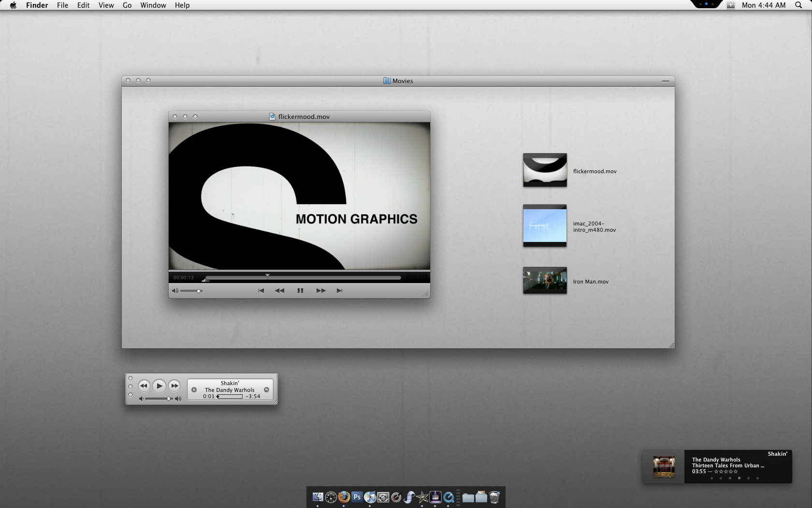Open the Help menu
Image resolution: width=812 pixels, height=508 pixels.
[x=182, y=5]
